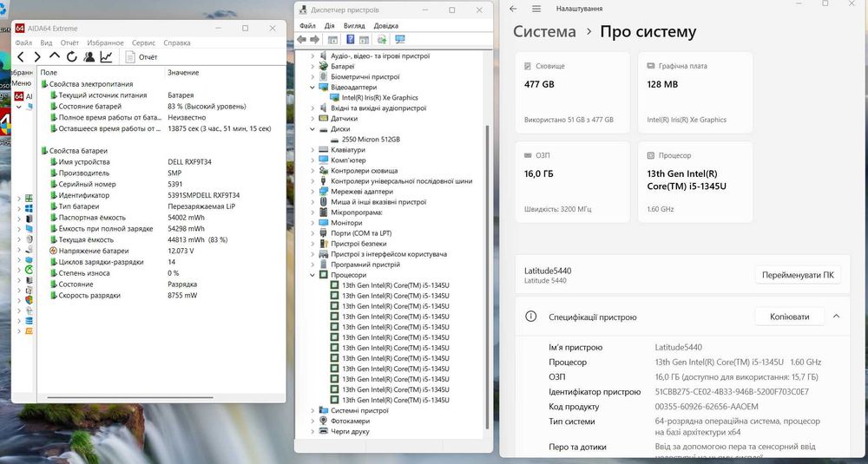868x464 pixels.
Task: Click the Device Manager vertical scrollbar
Action: 487,277
